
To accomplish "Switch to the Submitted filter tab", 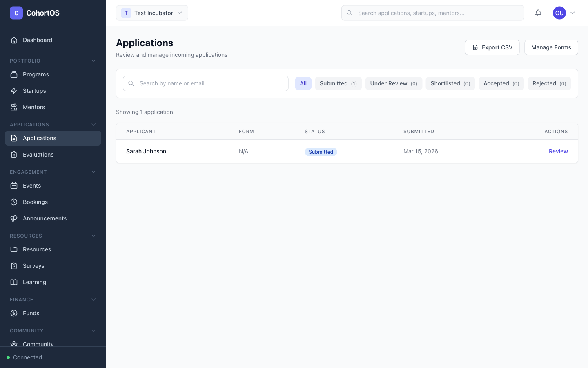I will point(338,83).
